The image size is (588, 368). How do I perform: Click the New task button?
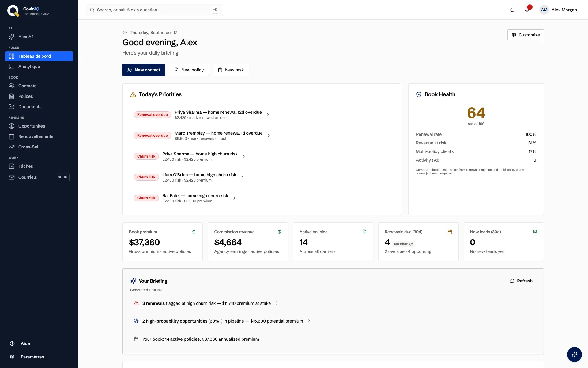point(231,70)
